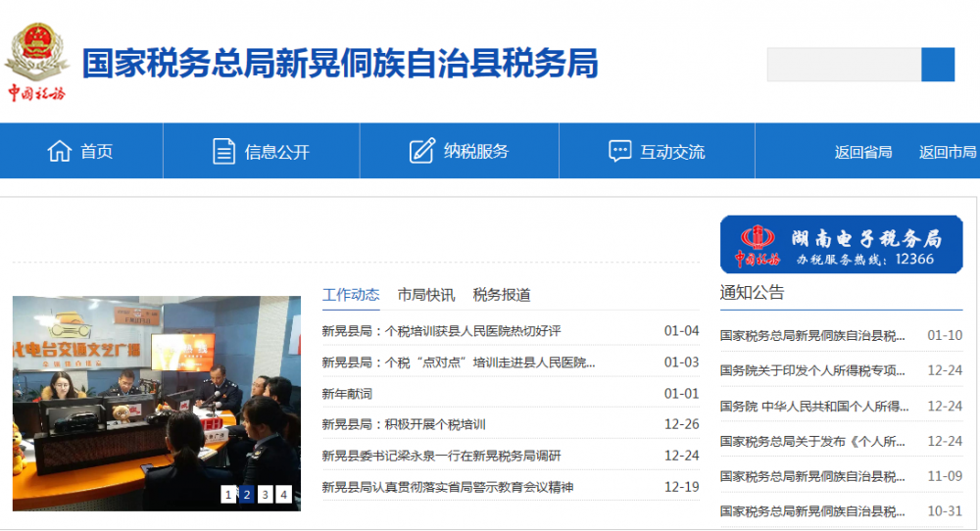Go to 返回省局 link
Image resolution: width=980 pixels, height=531 pixels.
pos(863,152)
